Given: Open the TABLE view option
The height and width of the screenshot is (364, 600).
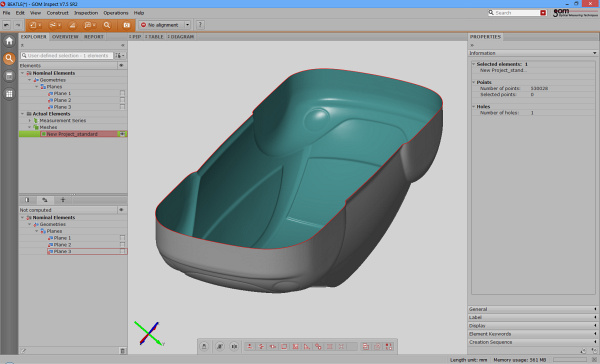Looking at the screenshot, I should click(x=155, y=37).
